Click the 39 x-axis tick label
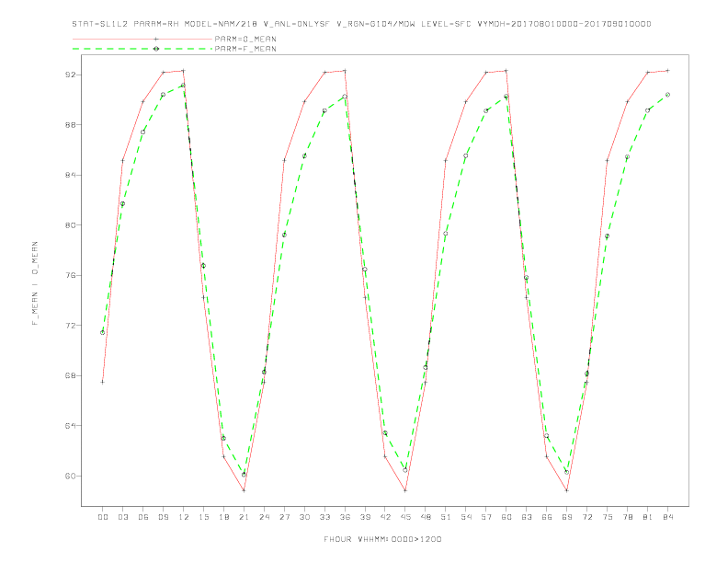 coord(365,517)
